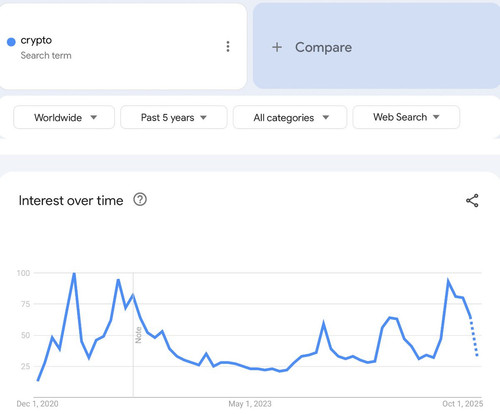
Task: Click the share icon for Interest over time
Action: [472, 201]
